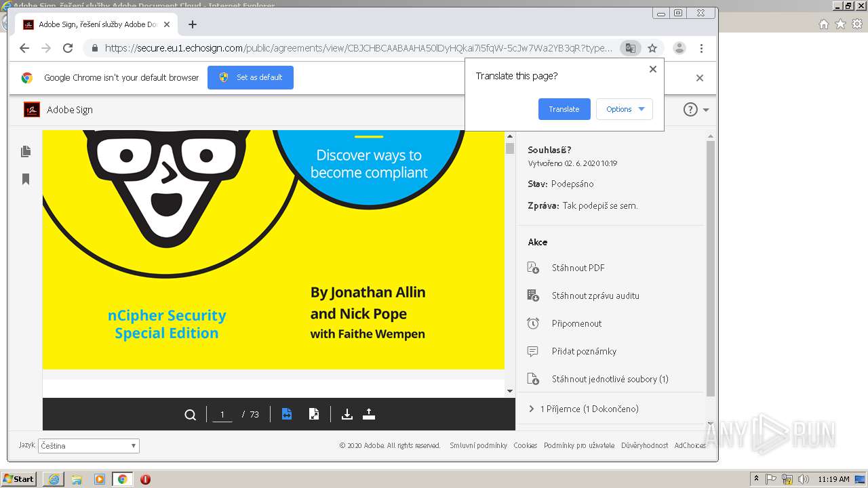
Task: Open Podmínky pro uživatele footer link
Action: [579, 445]
